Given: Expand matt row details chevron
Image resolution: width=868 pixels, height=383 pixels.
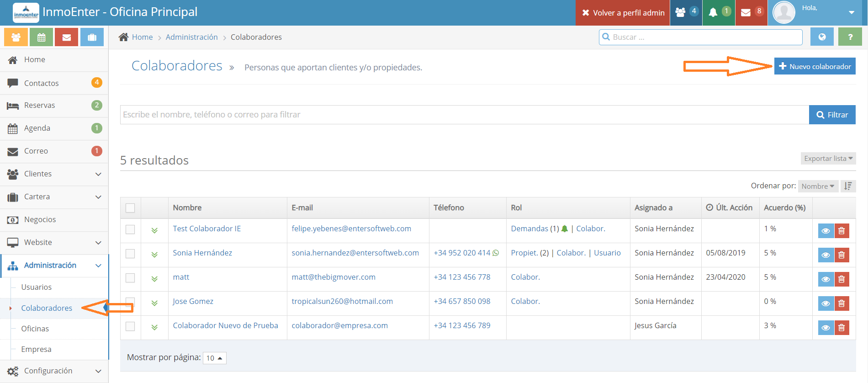Looking at the screenshot, I should [154, 279].
